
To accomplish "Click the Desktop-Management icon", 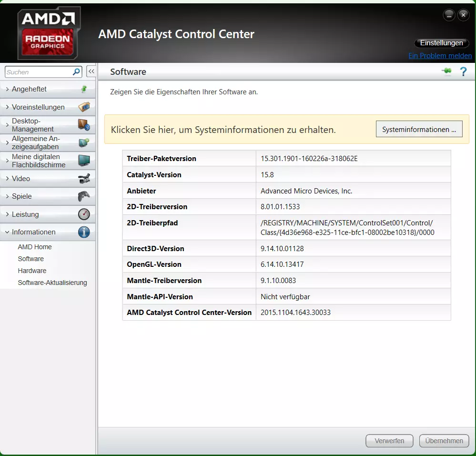I will tap(84, 125).
